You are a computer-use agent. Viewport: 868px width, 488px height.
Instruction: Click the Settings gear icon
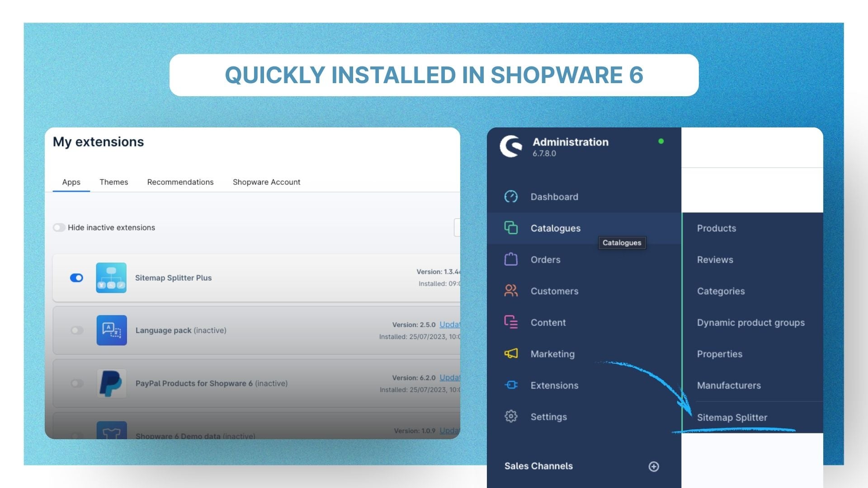511,416
